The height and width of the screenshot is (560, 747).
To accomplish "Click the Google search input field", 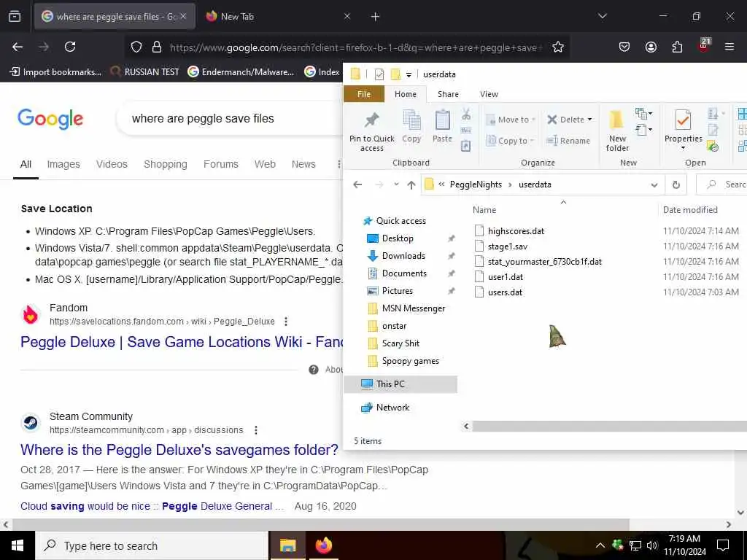I will (228, 119).
